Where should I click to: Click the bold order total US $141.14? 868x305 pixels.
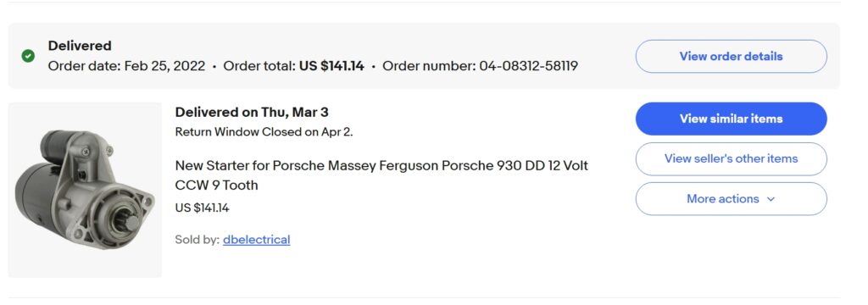331,66
